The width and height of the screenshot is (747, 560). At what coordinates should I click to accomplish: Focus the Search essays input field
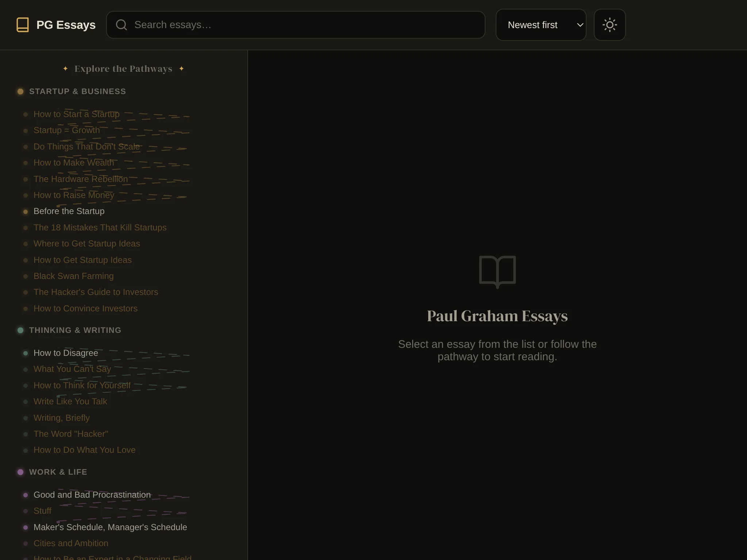click(x=295, y=25)
